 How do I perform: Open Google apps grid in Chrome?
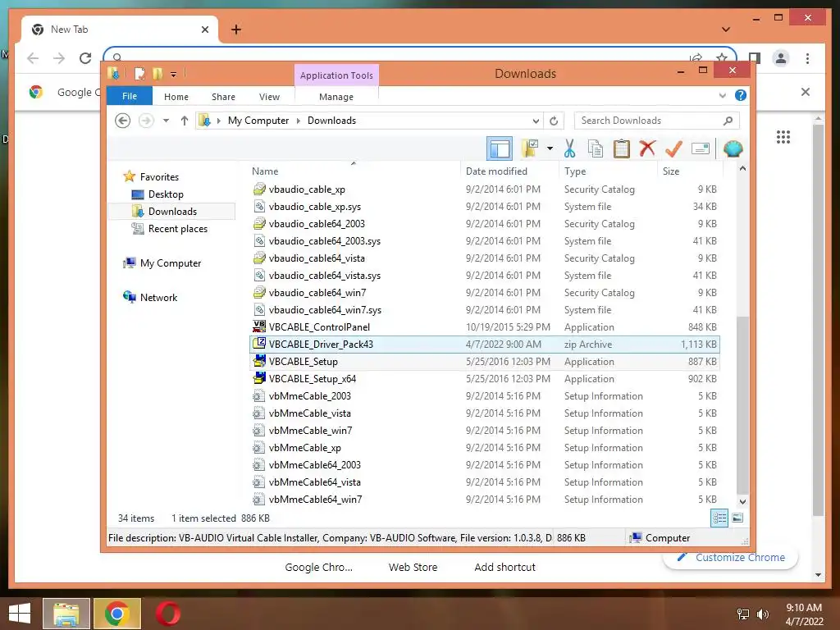783,137
